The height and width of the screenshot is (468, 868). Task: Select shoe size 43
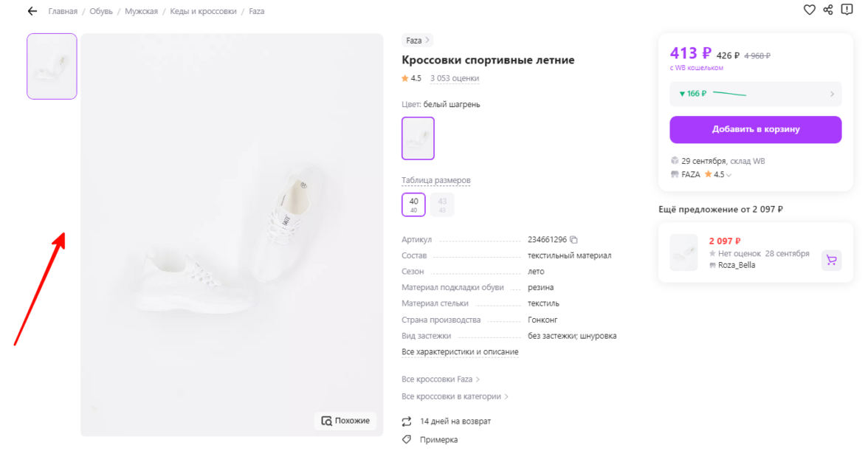(x=442, y=204)
